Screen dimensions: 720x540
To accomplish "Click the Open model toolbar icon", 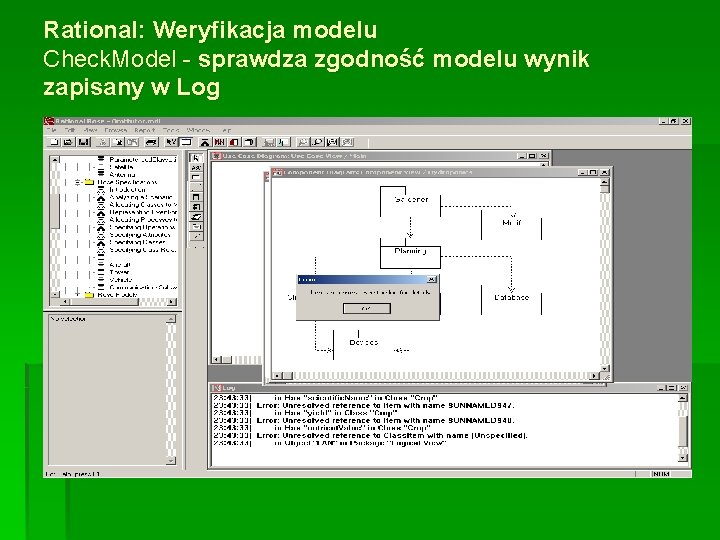I will pyautogui.click(x=68, y=142).
